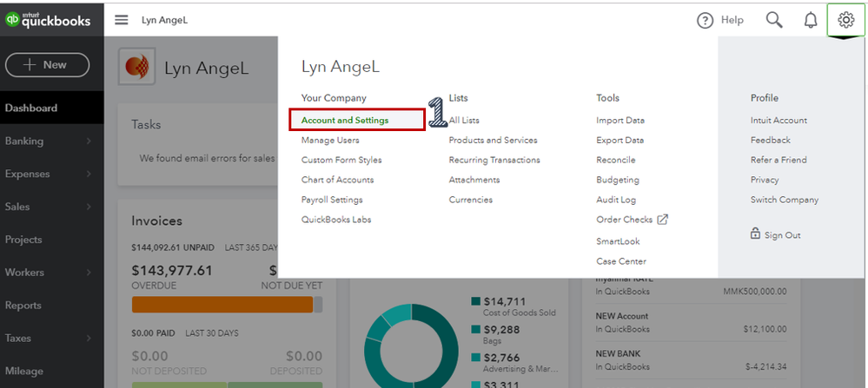Open Reconcile tool
Viewport: 868px width, 388px height.
tap(615, 160)
